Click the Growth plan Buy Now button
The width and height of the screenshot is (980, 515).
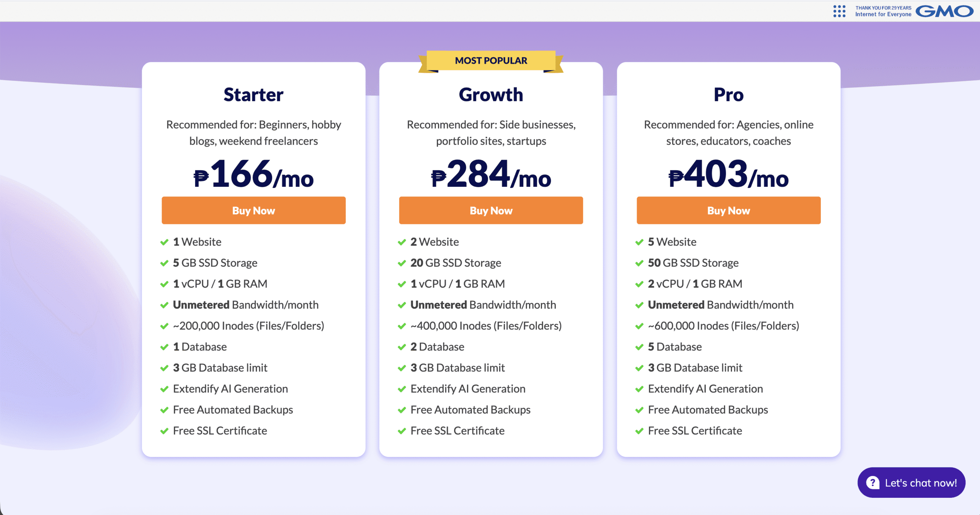pos(491,211)
